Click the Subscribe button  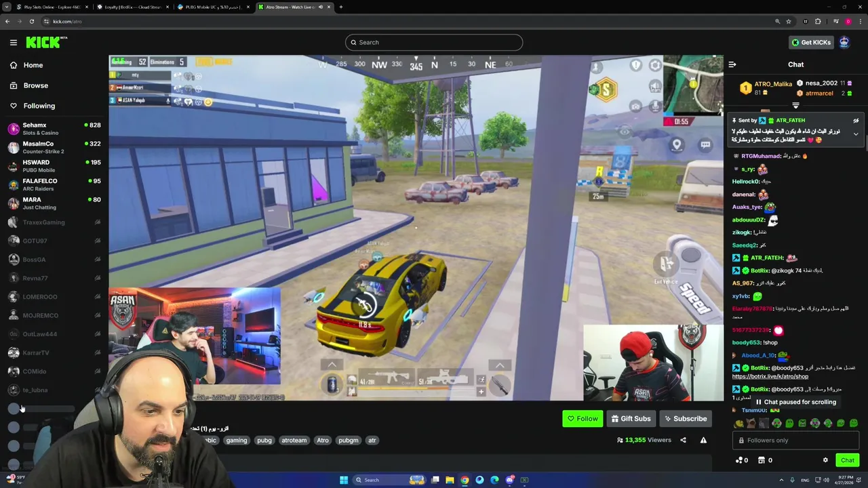point(686,418)
